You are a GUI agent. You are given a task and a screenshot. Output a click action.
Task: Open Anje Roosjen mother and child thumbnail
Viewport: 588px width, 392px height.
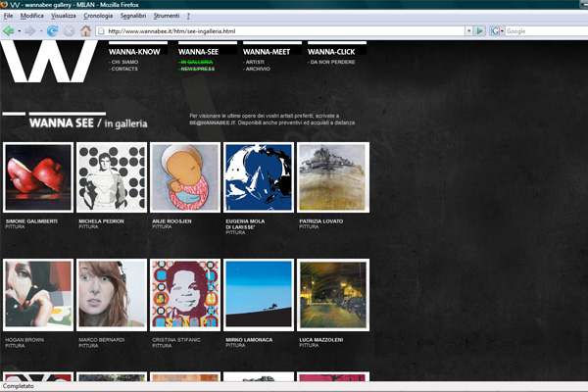pyautogui.click(x=185, y=177)
